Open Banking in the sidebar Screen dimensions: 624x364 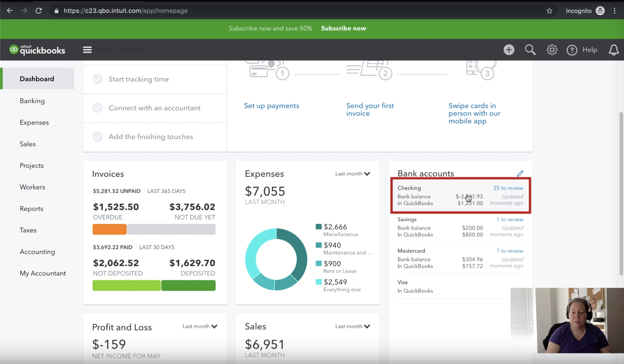(x=32, y=101)
